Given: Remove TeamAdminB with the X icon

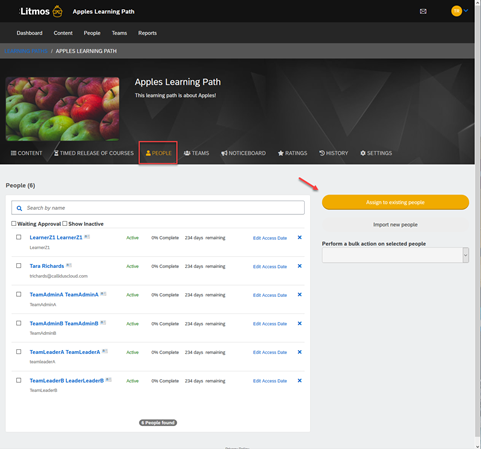Looking at the screenshot, I should [x=299, y=323].
